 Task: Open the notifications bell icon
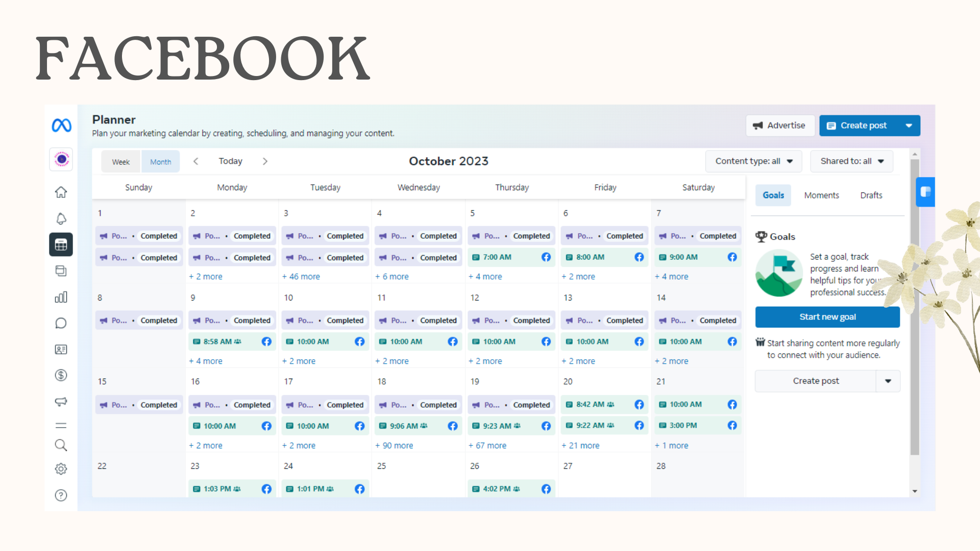(61, 218)
